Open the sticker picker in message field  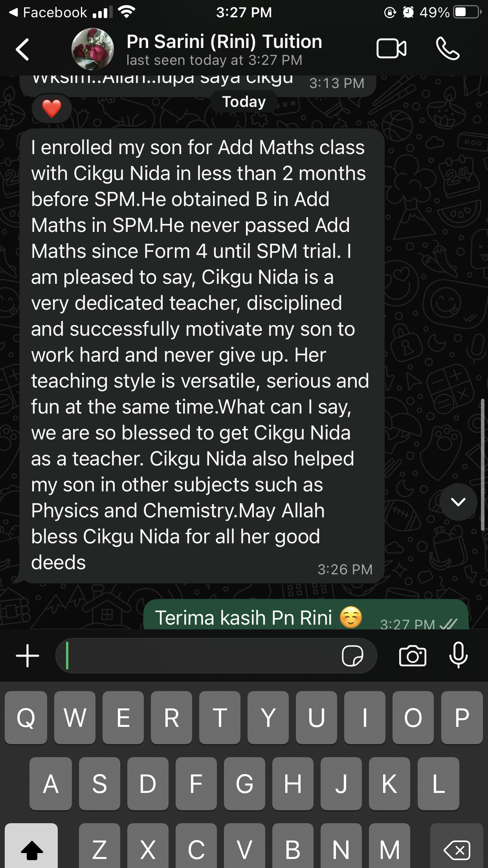[x=352, y=656]
